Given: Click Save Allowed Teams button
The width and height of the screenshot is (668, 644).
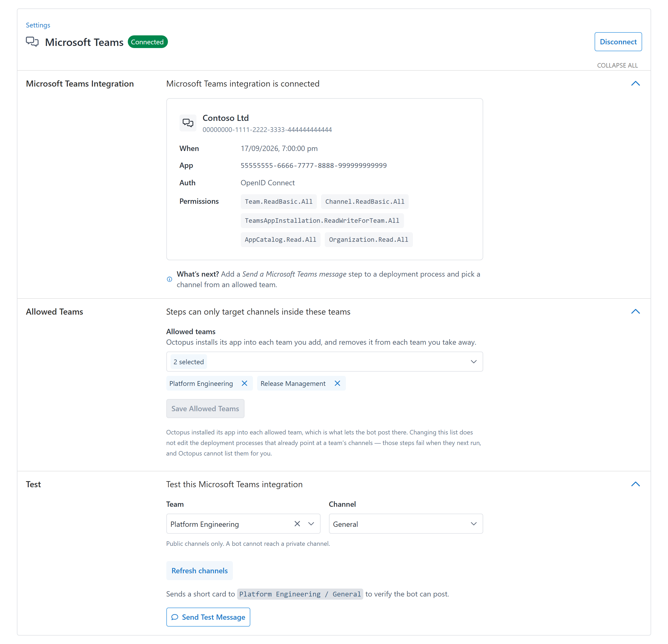Looking at the screenshot, I should tap(205, 409).
